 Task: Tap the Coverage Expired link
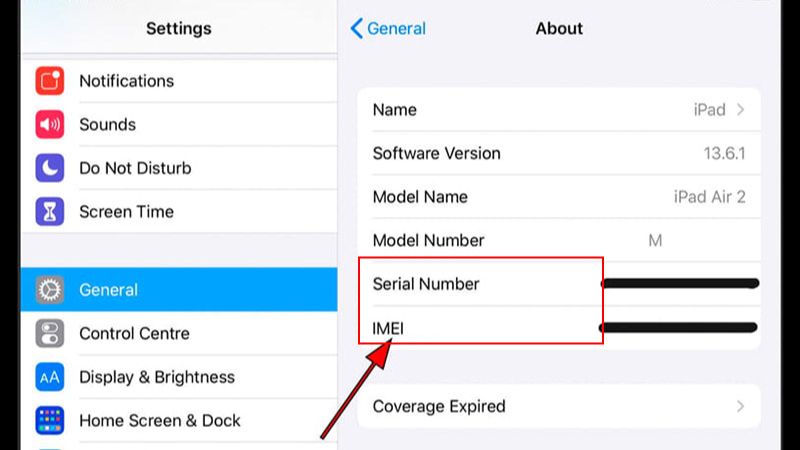[439, 407]
